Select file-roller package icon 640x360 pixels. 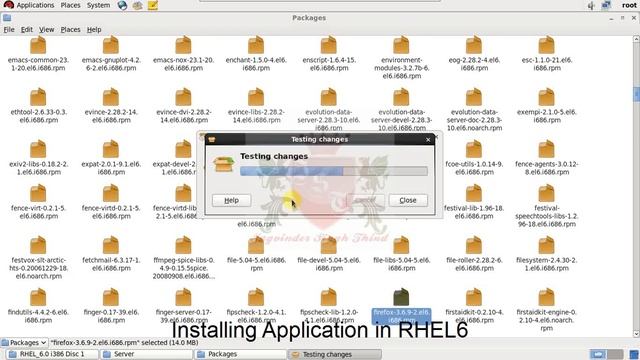474,245
